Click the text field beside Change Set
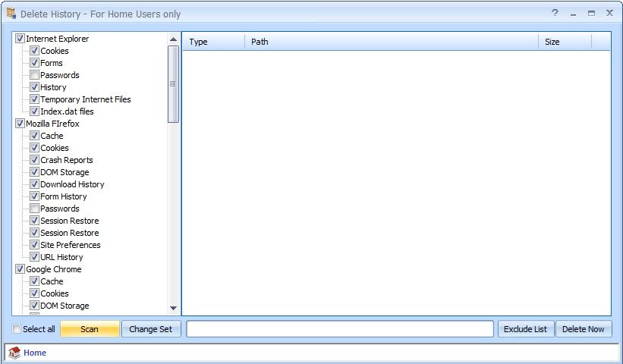Viewport: 623px width, 364px height. click(340, 329)
